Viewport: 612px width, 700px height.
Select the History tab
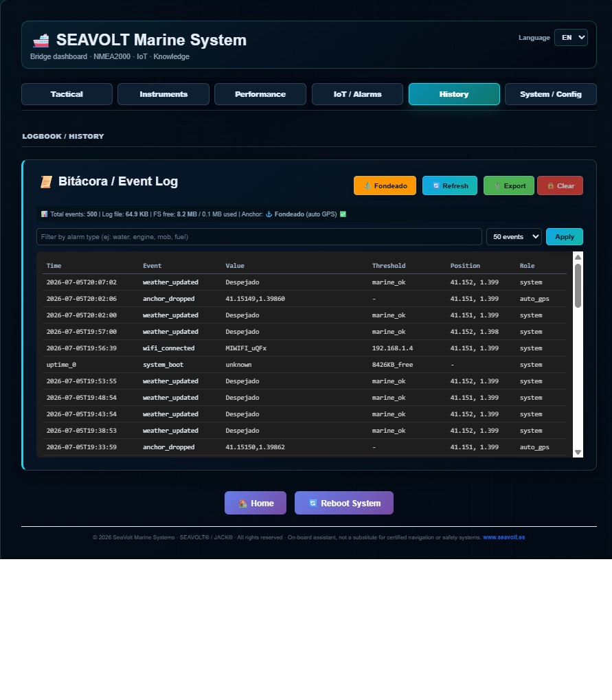coord(454,94)
